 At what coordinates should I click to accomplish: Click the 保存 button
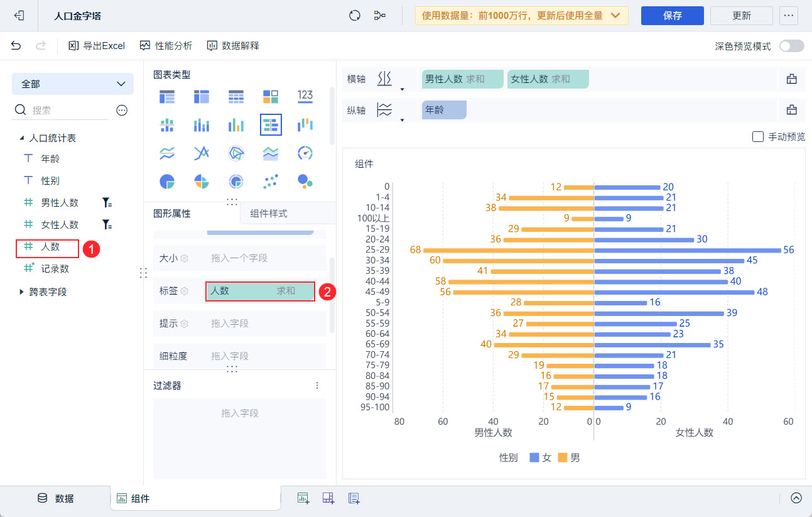673,16
